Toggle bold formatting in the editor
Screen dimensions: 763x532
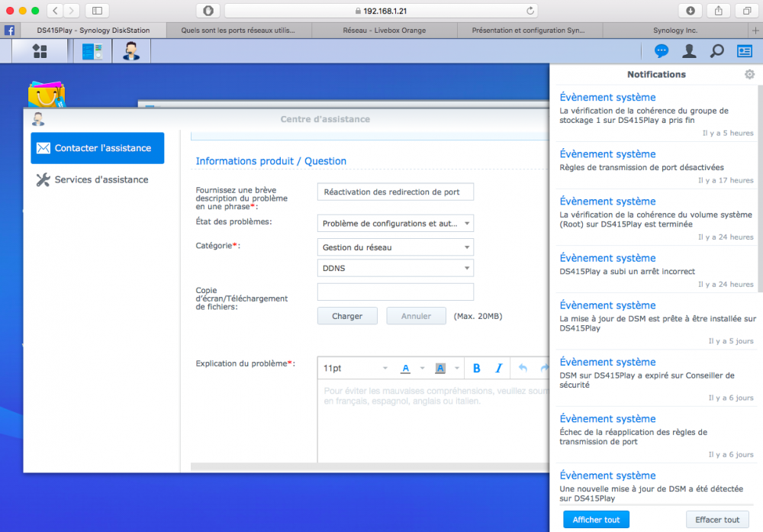coord(476,369)
